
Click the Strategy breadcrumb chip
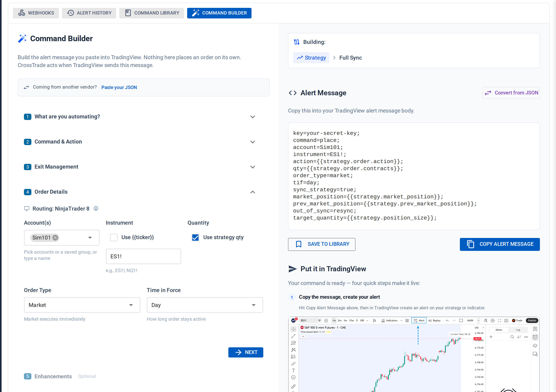click(311, 58)
